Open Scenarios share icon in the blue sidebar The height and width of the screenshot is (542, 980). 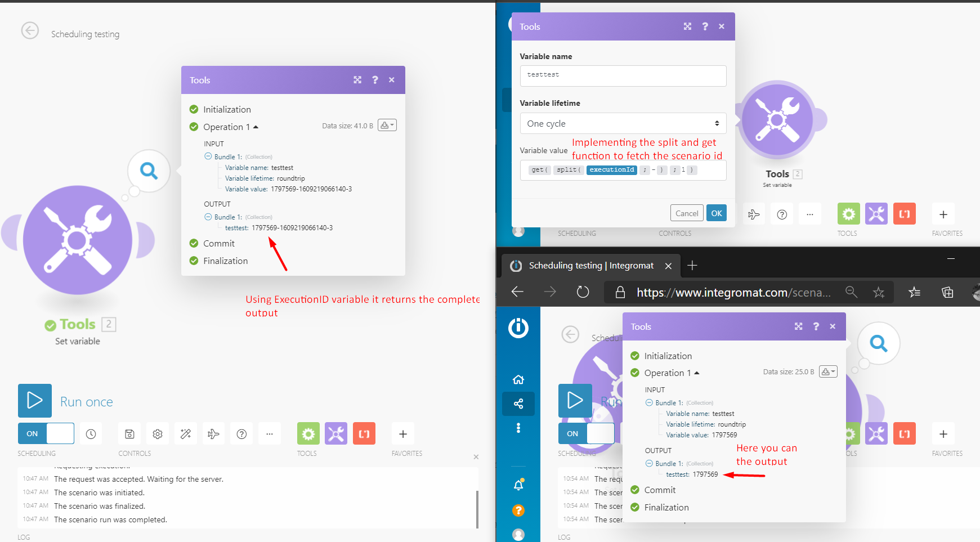(518, 404)
